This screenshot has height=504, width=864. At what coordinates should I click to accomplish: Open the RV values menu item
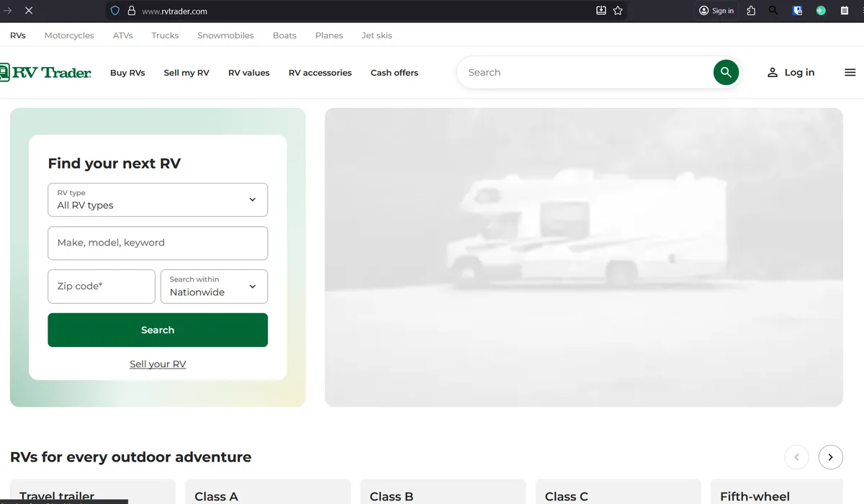248,73
